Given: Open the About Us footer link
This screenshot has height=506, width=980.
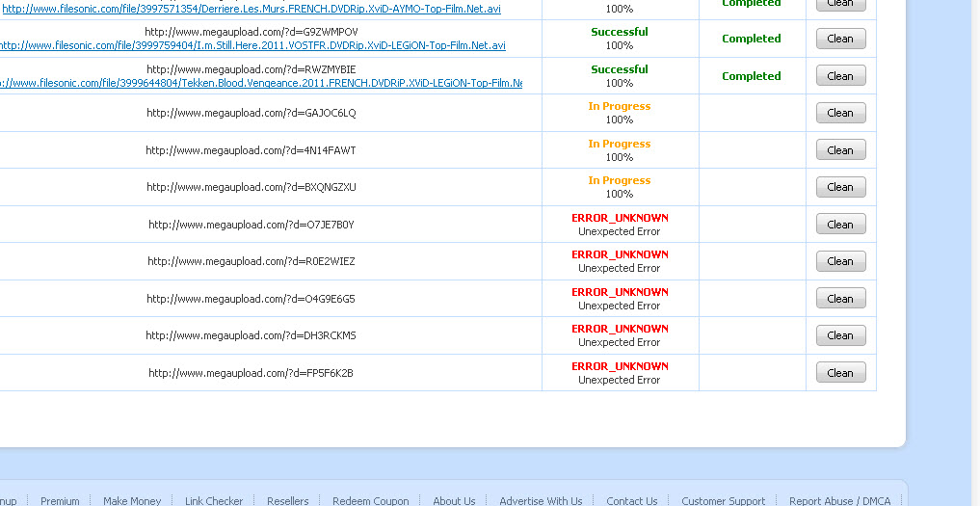Looking at the screenshot, I should click(x=455, y=501).
